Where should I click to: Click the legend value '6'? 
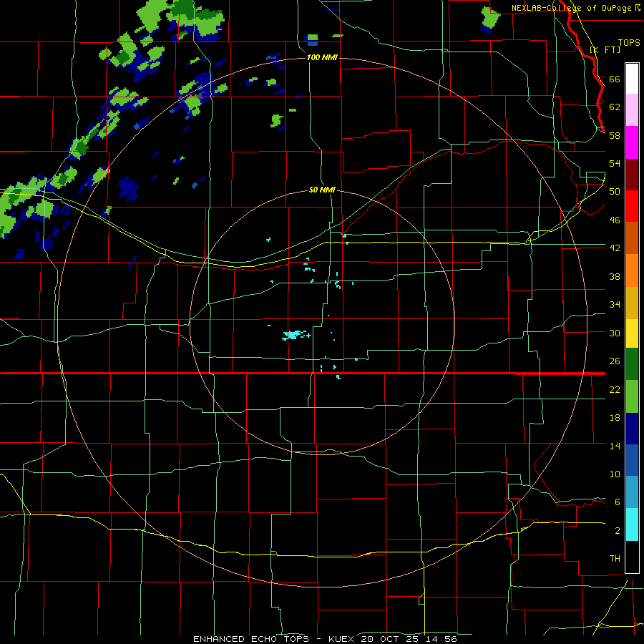(x=617, y=502)
